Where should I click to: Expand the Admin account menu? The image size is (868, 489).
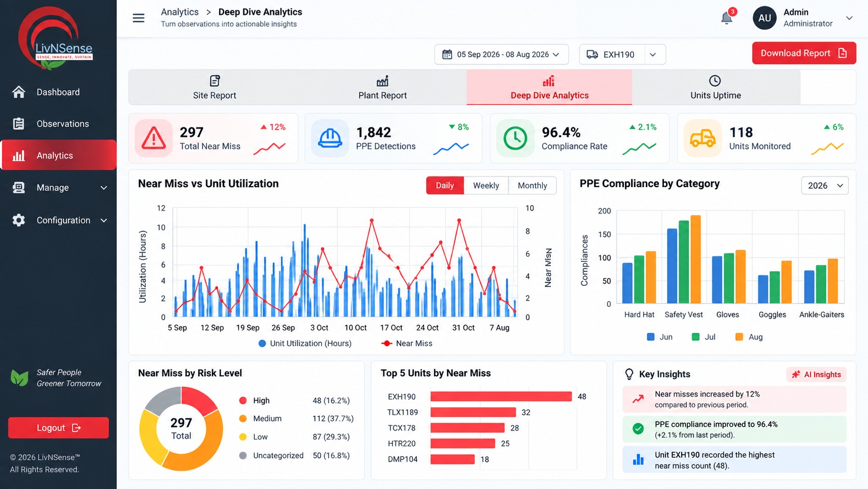pyautogui.click(x=849, y=18)
